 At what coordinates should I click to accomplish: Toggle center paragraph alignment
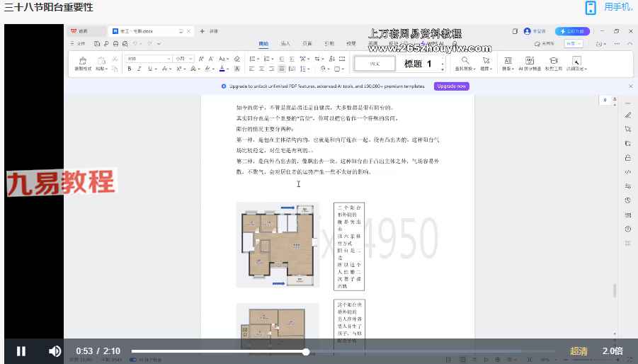[261, 69]
